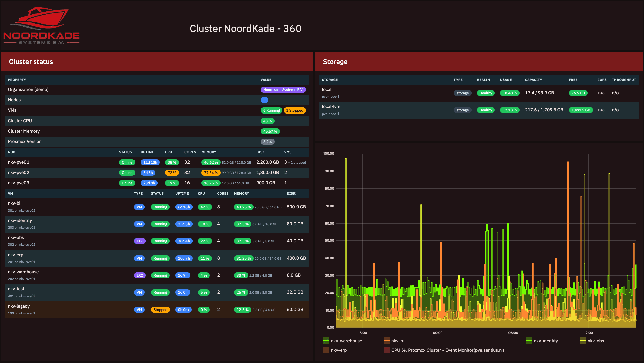
Task: Click the CPU % Event Monitor legend entry
Action: coord(447,350)
